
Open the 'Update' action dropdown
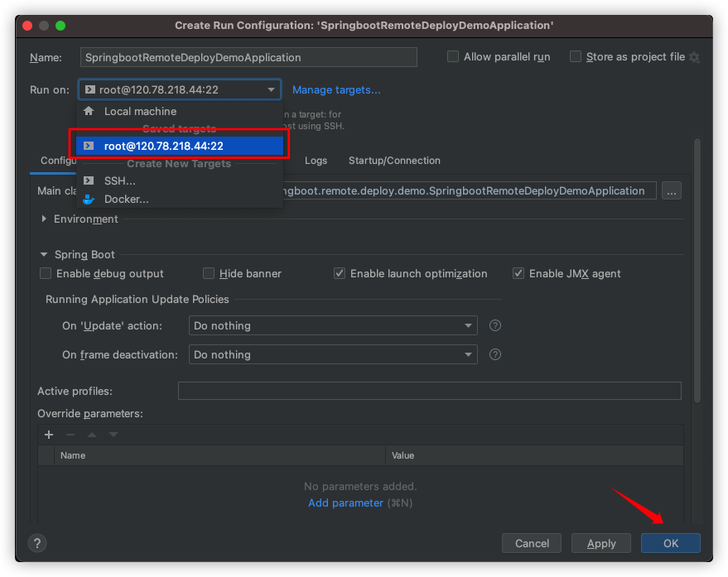click(x=333, y=325)
